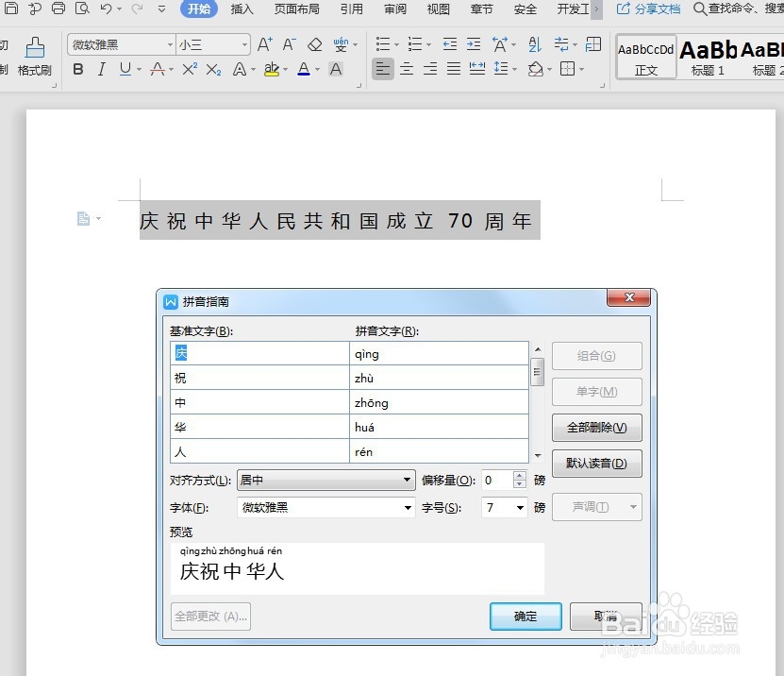Click the numbered list icon
The height and width of the screenshot is (676, 784).
(x=415, y=43)
